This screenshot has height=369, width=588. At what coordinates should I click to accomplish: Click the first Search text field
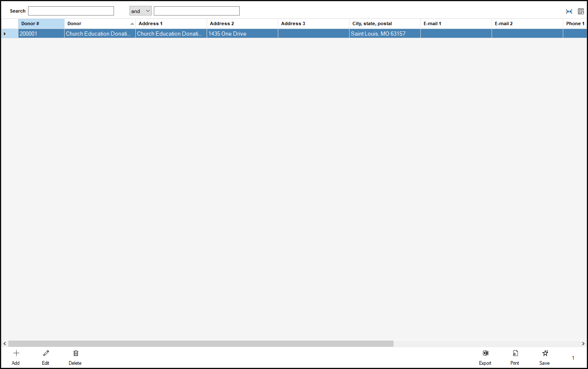click(x=71, y=11)
